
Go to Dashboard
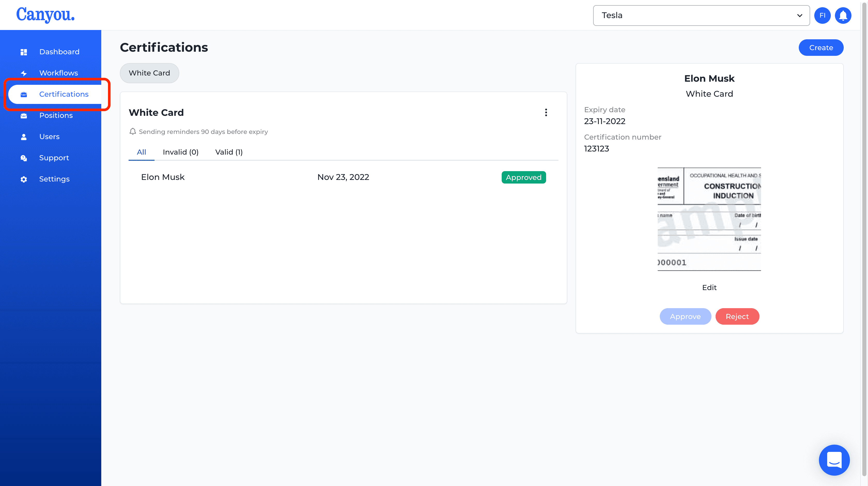click(x=59, y=52)
